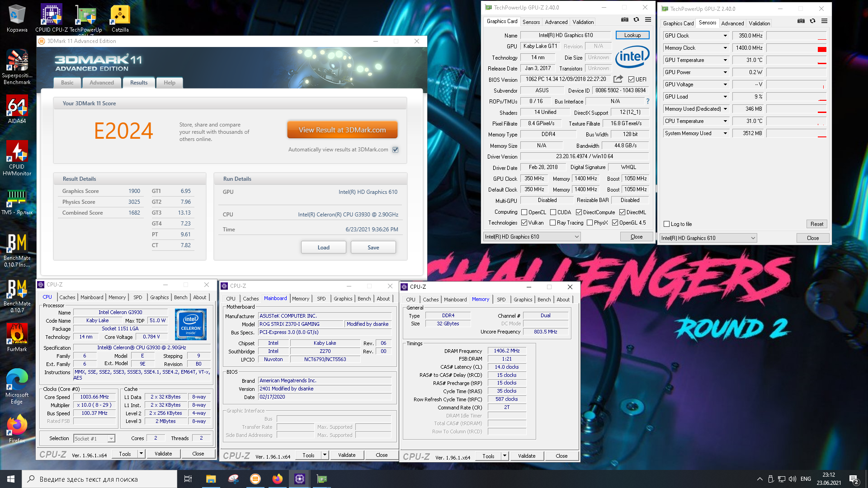Open Windows Start menu
This screenshot has height=488, width=868.
pos(11,479)
